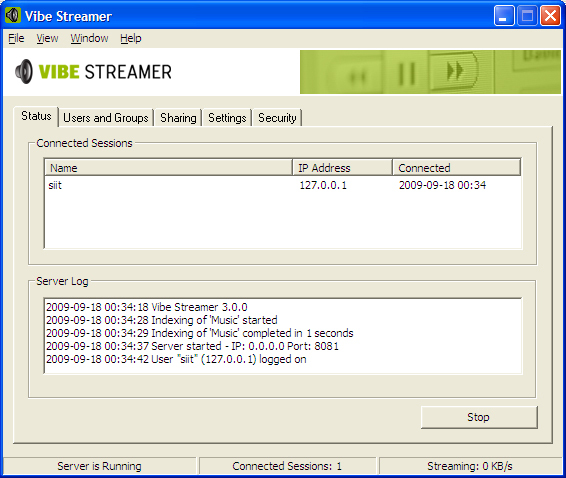The width and height of the screenshot is (566, 478).
Task: Minimize the Vibe Streamer window
Action: pyautogui.click(x=504, y=16)
